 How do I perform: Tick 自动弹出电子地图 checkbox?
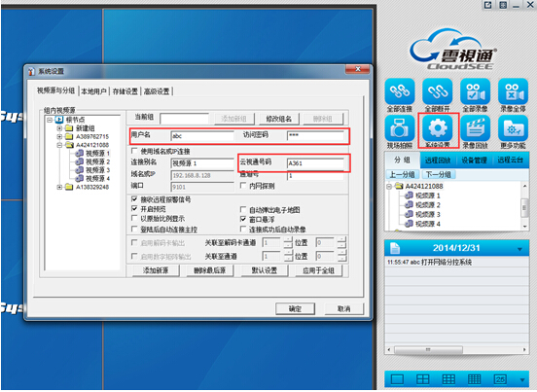(243, 209)
